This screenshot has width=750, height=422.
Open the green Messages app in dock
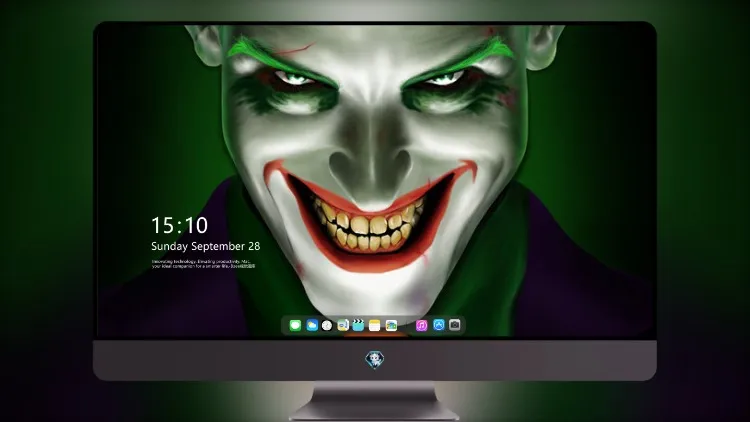pos(295,325)
